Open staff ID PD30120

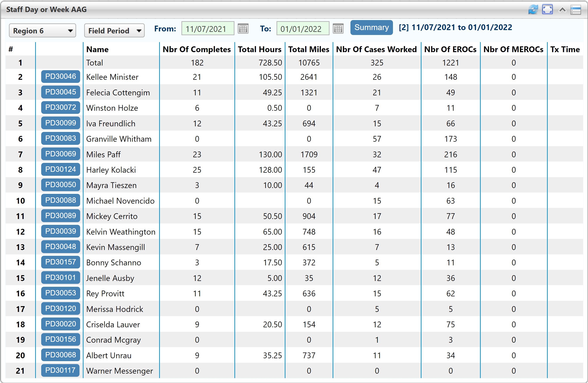pos(61,309)
